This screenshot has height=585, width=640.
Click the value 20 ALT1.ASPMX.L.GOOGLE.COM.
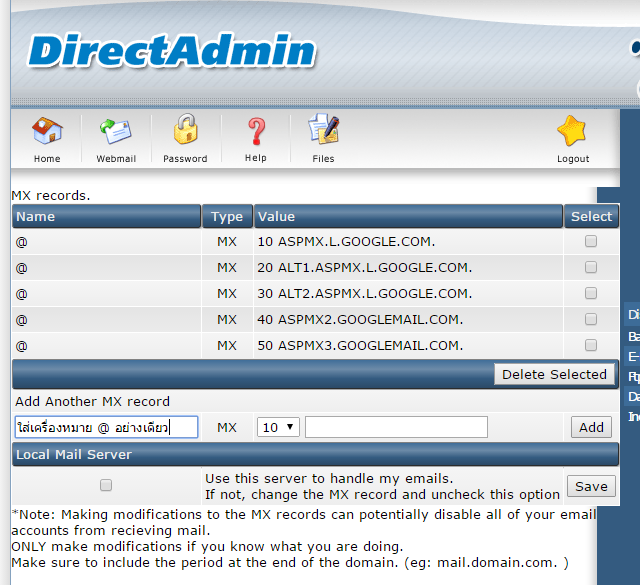364,268
